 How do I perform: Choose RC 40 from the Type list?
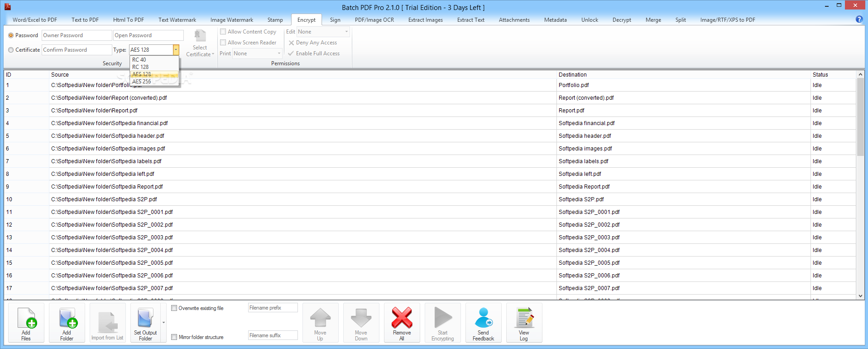[x=154, y=60]
